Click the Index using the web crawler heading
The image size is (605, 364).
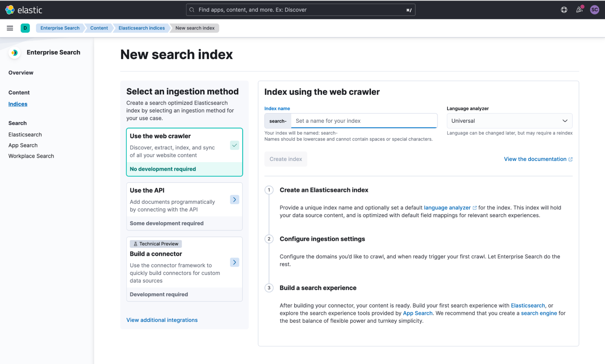(322, 92)
